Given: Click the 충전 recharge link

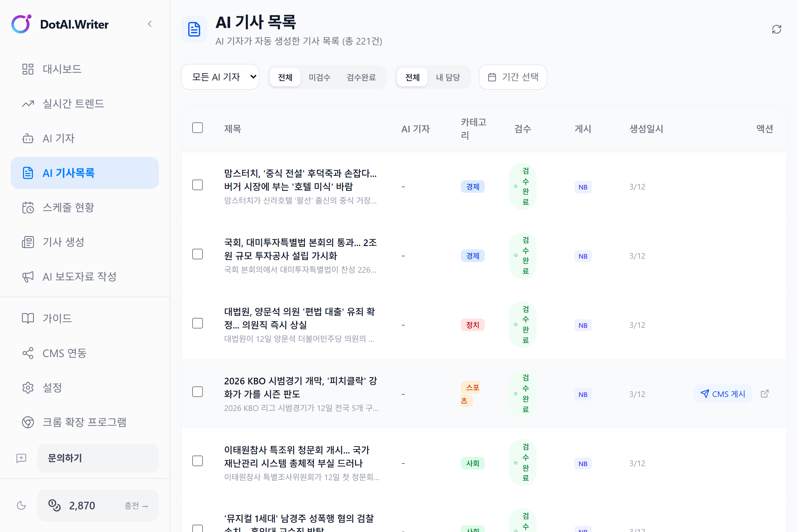Looking at the screenshot, I should click(x=136, y=506).
